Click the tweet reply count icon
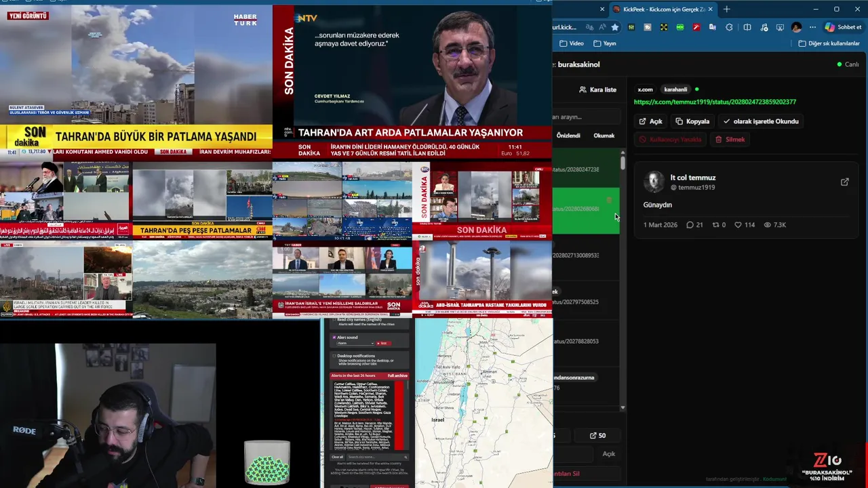 (690, 225)
